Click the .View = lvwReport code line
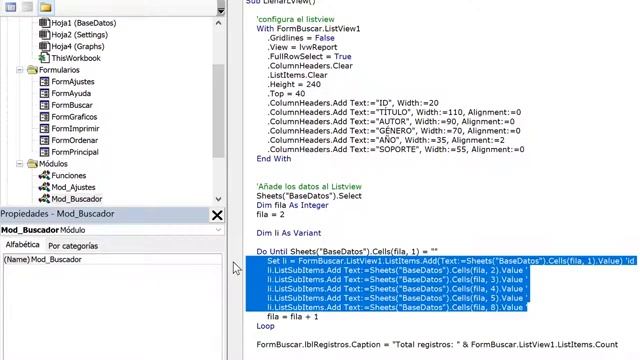 [x=302, y=47]
